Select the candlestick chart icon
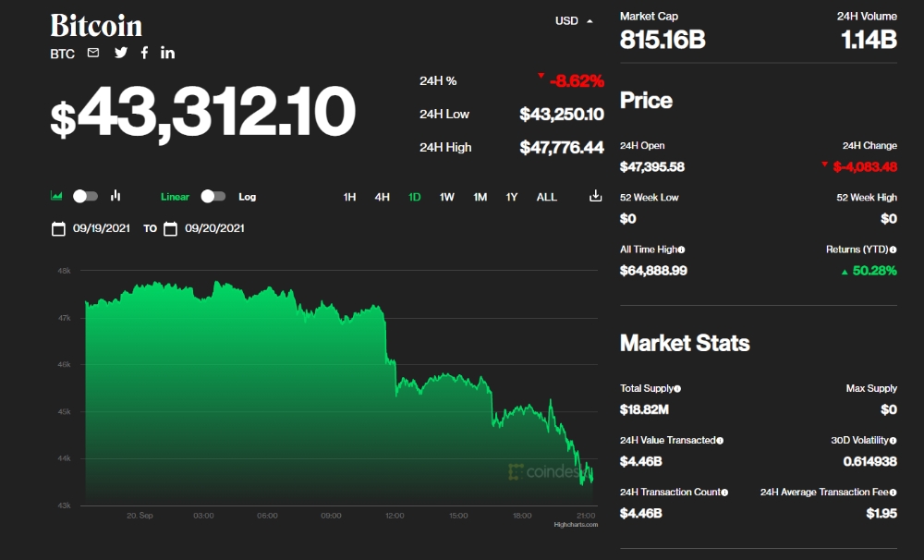This screenshot has width=924, height=560. tap(115, 196)
